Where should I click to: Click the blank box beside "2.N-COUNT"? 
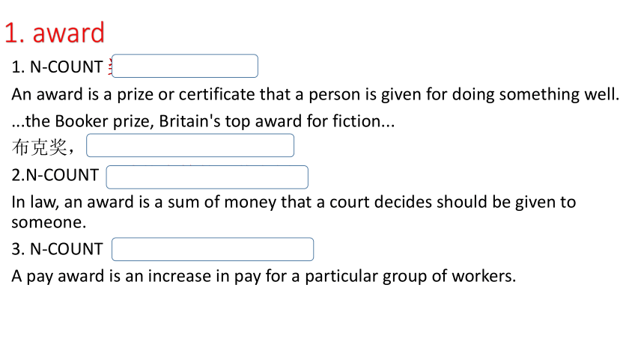tap(207, 177)
